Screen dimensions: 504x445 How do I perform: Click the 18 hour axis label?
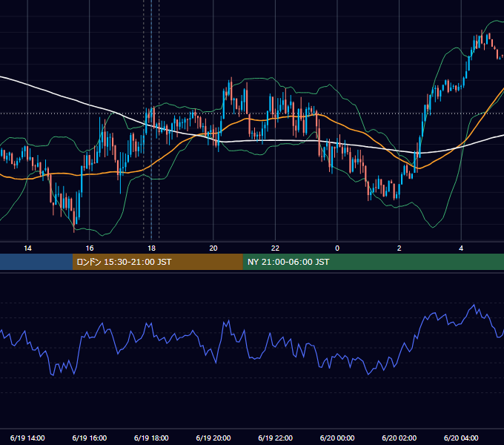click(x=151, y=248)
